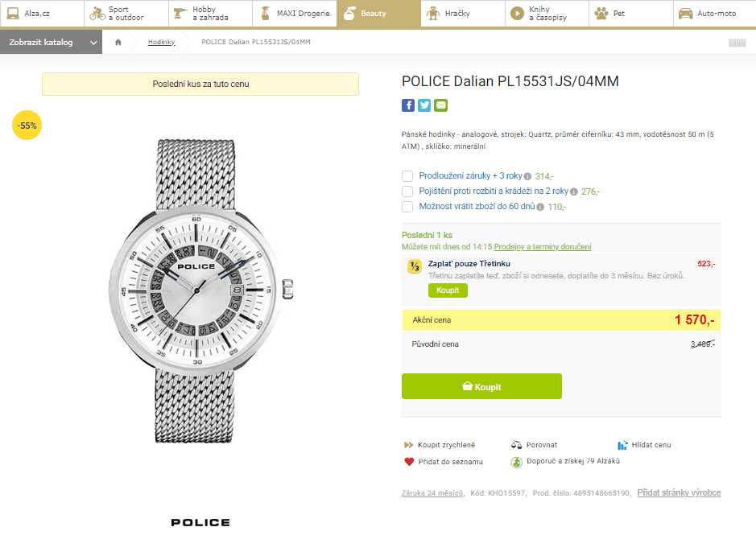
Task: Tick Možnost vrátit zboží do 60 dnů
Action: pyautogui.click(x=407, y=207)
